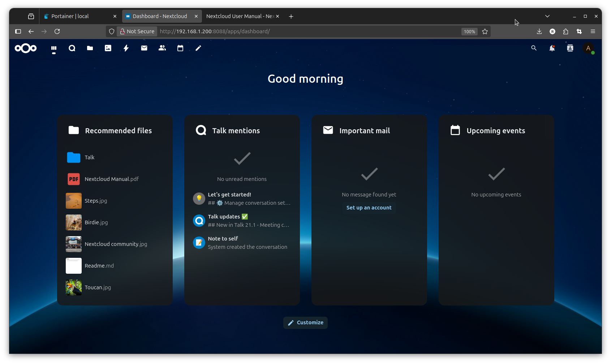Click the shield tracking protection icon
This screenshot has height=364, width=611.
[x=112, y=31]
